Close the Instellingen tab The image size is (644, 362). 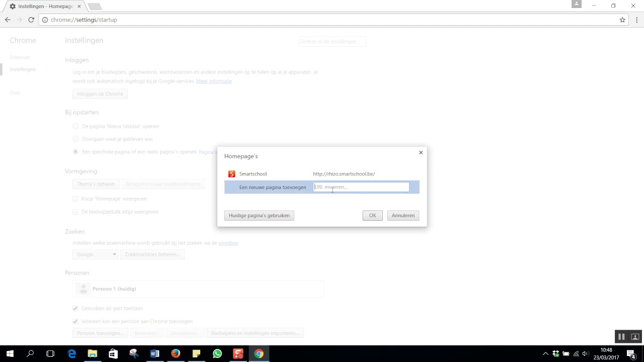(x=79, y=7)
